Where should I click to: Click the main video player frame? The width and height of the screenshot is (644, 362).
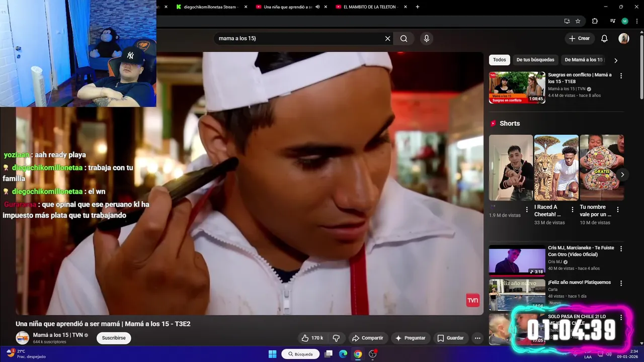249,184
